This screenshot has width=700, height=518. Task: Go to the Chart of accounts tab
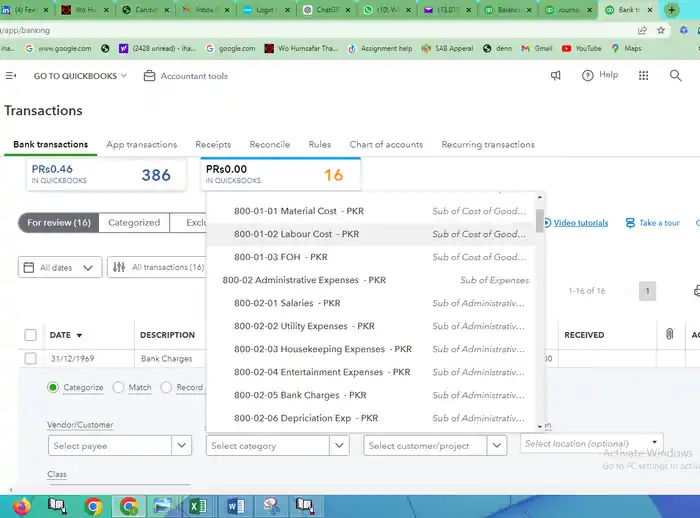pos(386,145)
